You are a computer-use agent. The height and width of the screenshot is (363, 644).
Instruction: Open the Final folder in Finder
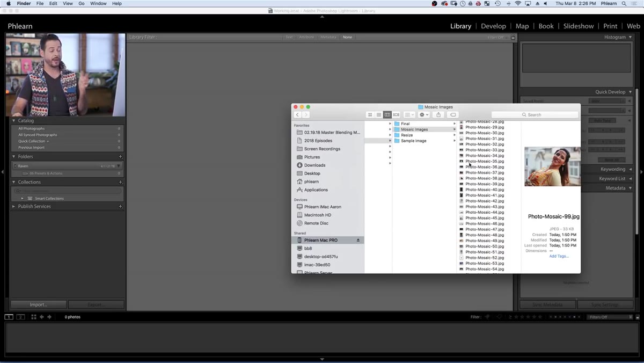point(405,124)
